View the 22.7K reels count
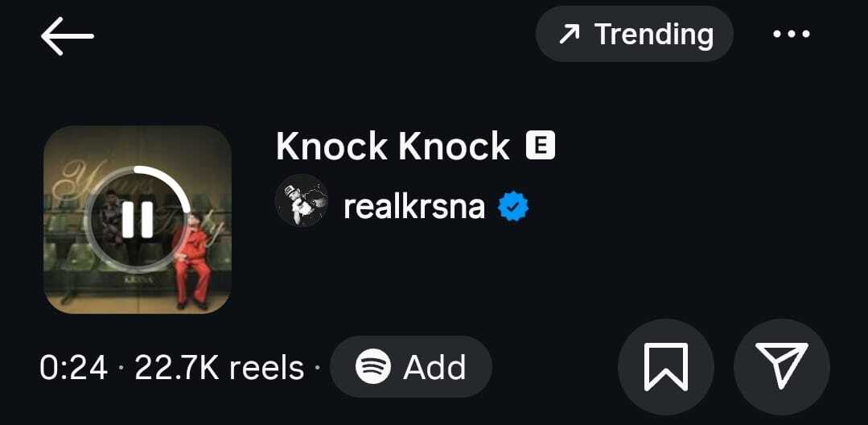 click(x=220, y=367)
